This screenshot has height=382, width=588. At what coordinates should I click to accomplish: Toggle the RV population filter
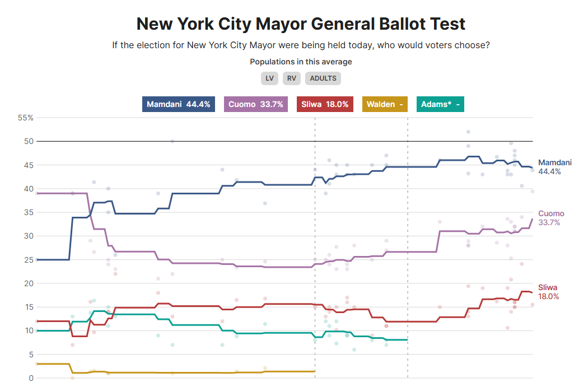[291, 78]
